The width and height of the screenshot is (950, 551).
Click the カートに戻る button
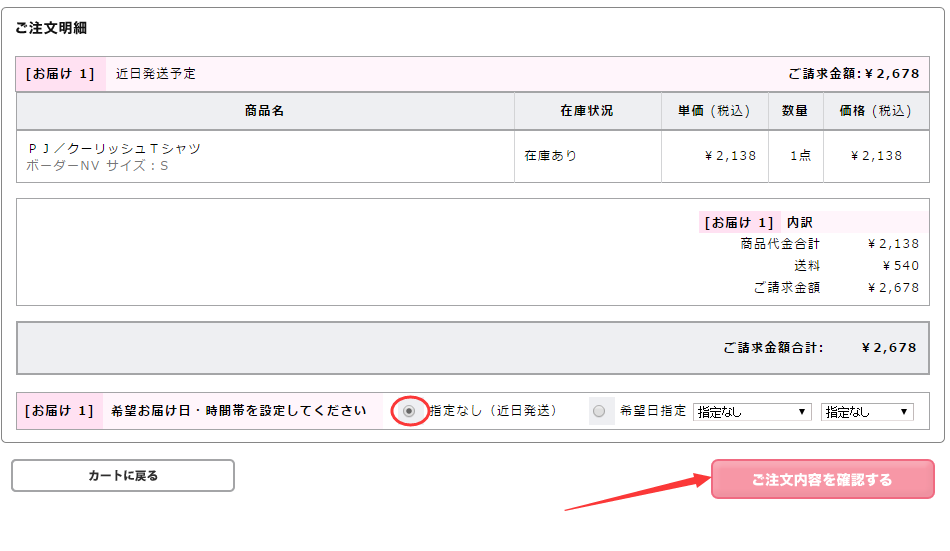(123, 476)
